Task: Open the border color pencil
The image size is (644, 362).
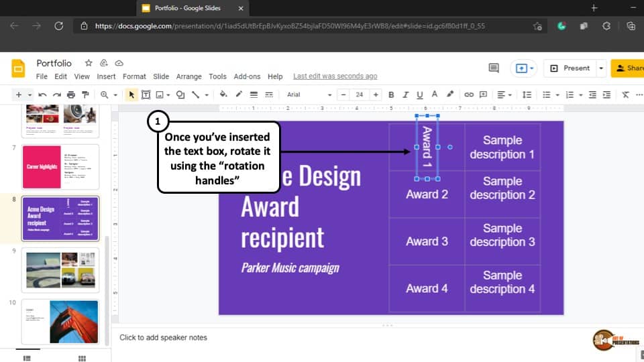Action: click(x=239, y=95)
